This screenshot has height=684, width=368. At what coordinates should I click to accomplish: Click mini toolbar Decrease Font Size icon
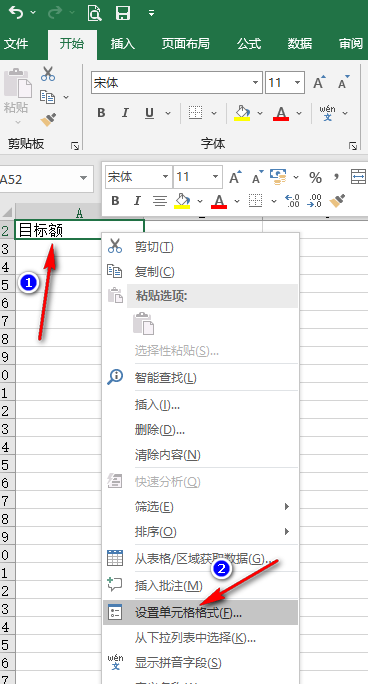pyautogui.click(x=258, y=177)
